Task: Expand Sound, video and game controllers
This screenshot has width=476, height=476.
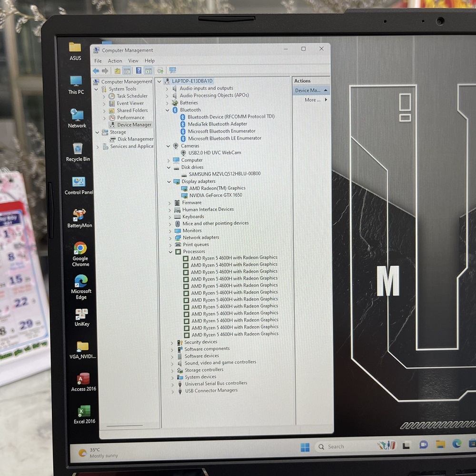Action: pyautogui.click(x=172, y=363)
